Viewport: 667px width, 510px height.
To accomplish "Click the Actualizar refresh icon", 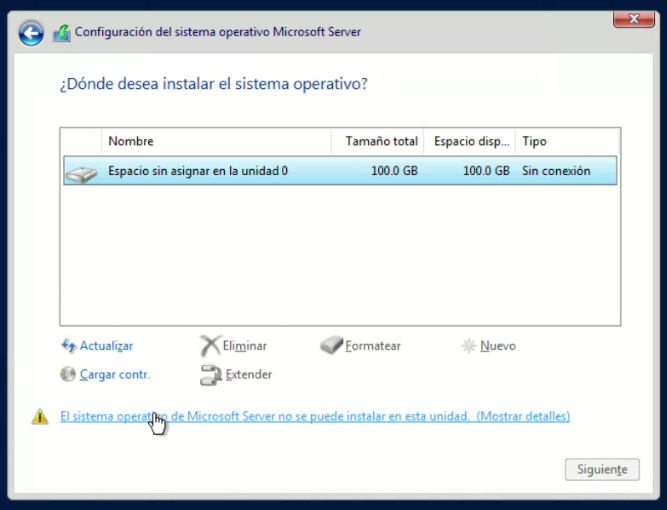I will click(x=68, y=346).
